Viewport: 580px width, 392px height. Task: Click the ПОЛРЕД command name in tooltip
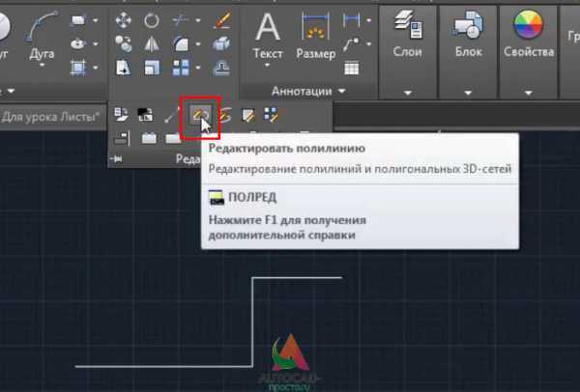252,197
